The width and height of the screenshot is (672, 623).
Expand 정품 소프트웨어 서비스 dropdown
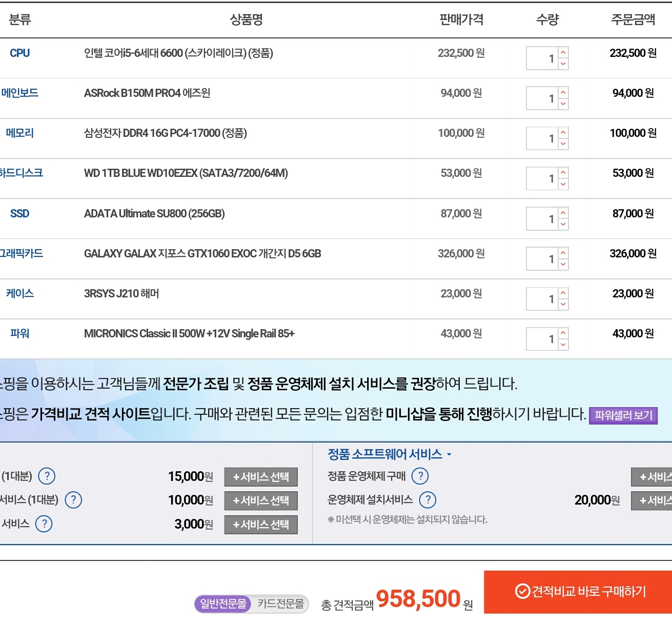pyautogui.click(x=390, y=454)
